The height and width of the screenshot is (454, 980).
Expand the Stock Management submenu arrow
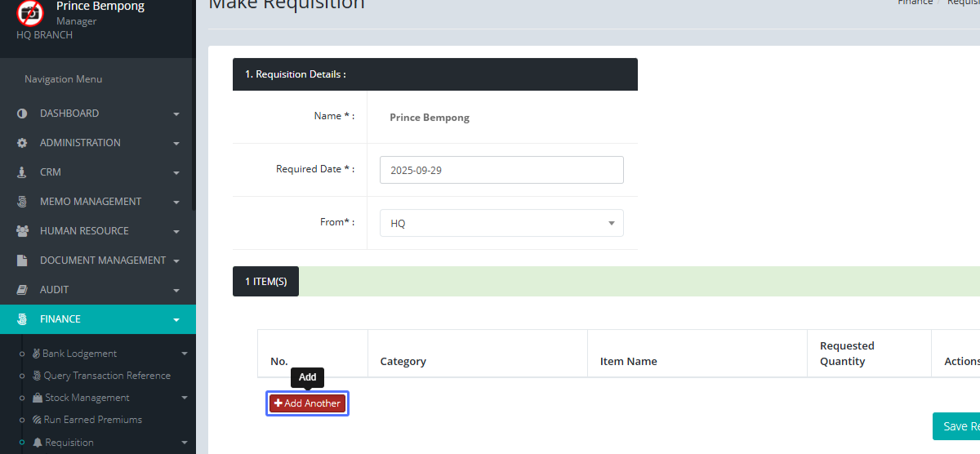(x=185, y=398)
